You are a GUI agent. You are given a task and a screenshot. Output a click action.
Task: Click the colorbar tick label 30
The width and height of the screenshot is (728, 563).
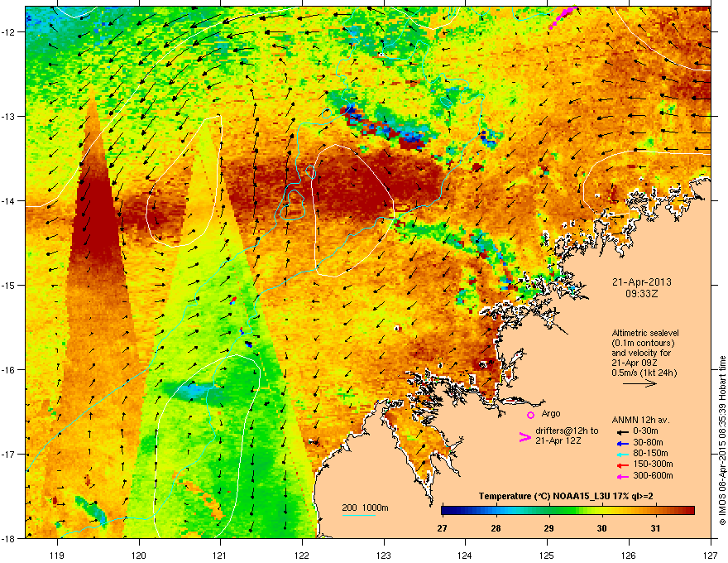tap(601, 528)
